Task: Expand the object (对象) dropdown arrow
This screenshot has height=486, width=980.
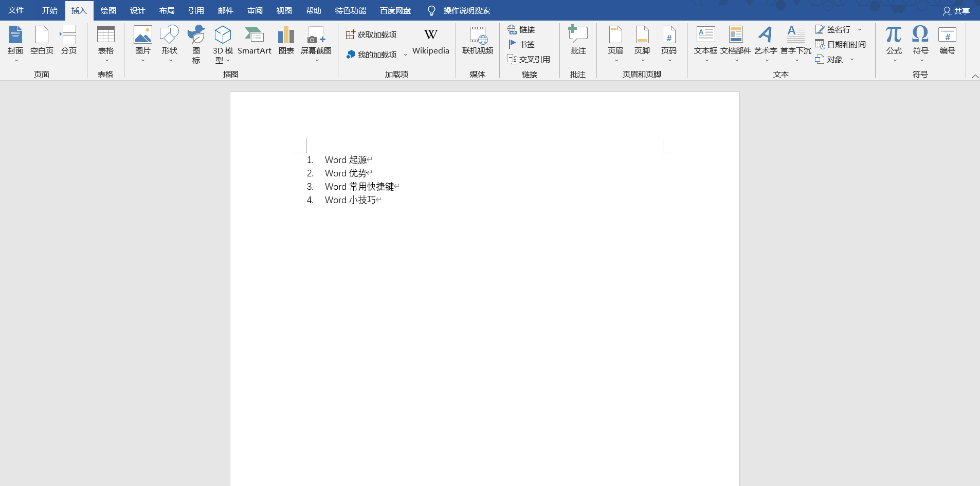Action: [852, 59]
